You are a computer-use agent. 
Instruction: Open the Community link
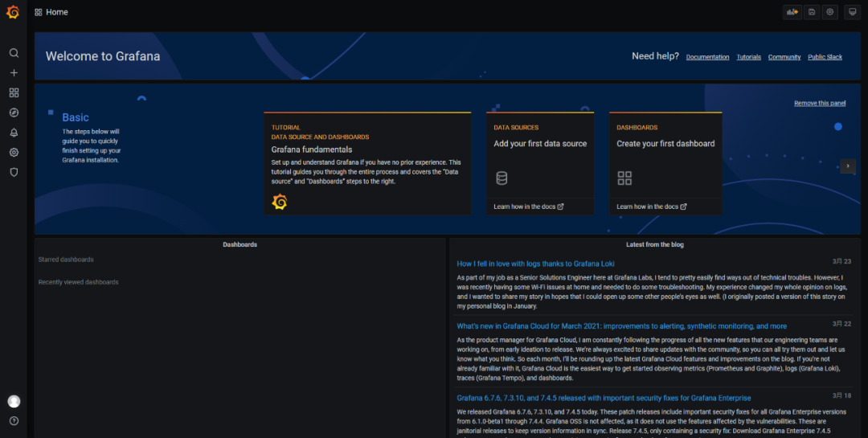click(784, 57)
